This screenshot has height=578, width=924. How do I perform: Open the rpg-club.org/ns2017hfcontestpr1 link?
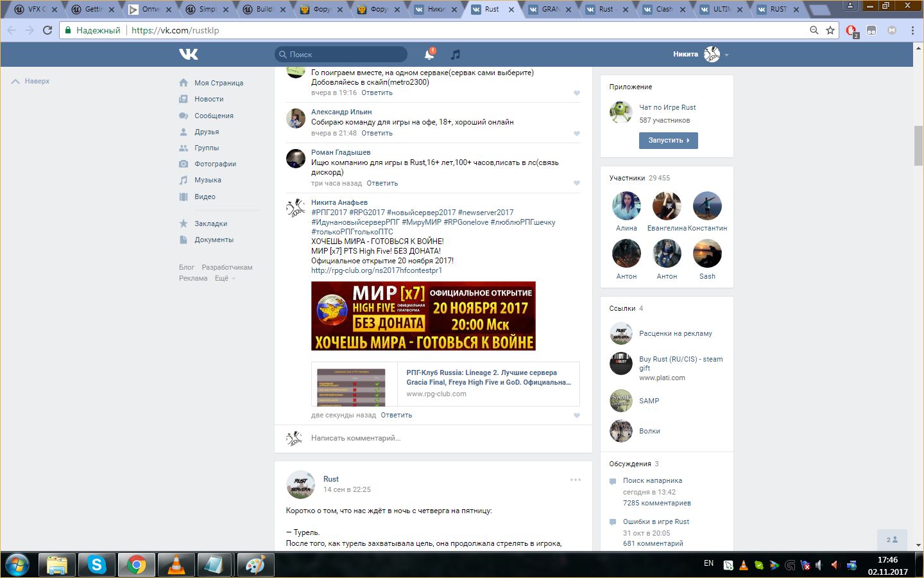click(377, 270)
